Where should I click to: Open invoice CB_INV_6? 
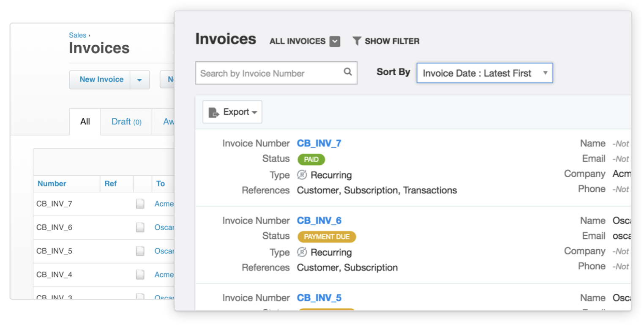[x=319, y=220]
